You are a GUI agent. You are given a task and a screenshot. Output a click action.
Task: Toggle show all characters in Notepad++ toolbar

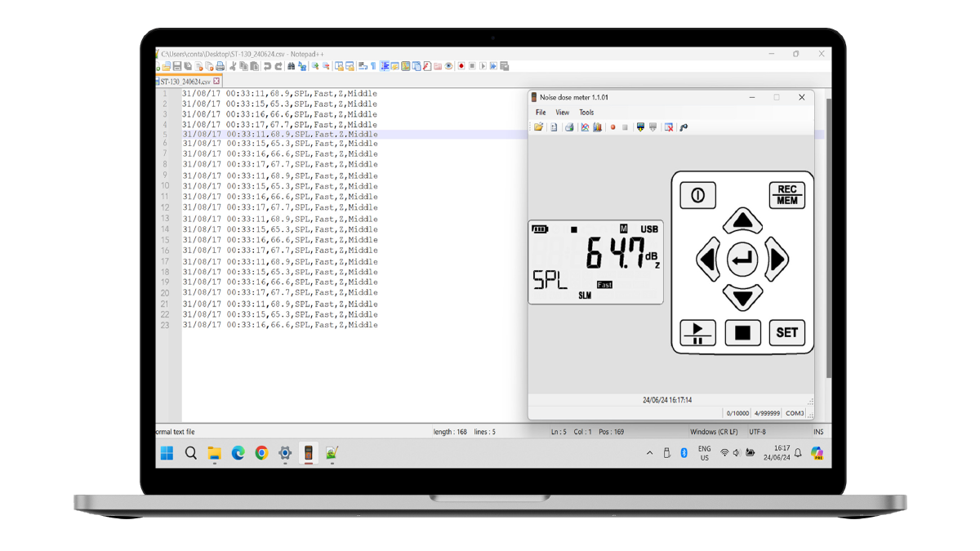coord(373,66)
